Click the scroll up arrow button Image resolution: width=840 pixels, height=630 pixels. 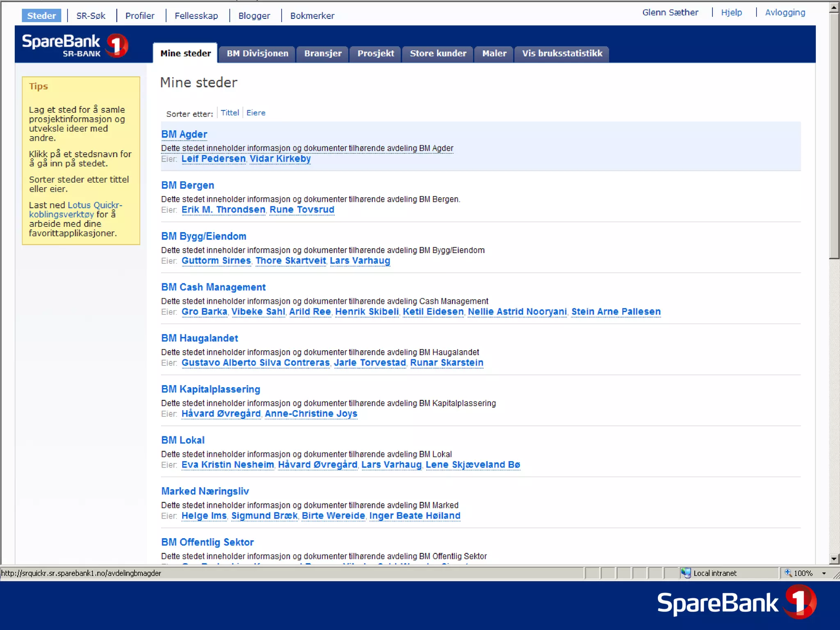pos(834,7)
